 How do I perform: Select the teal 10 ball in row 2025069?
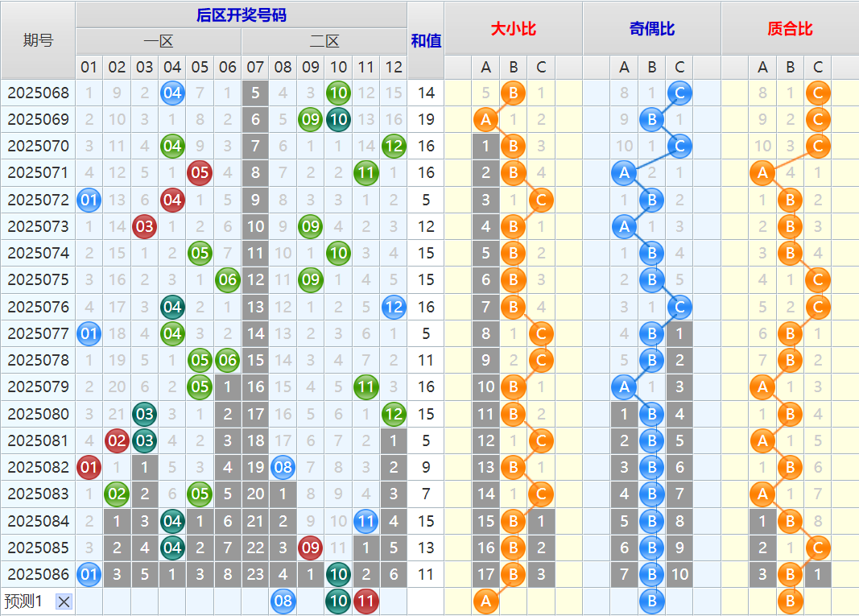coord(338,119)
